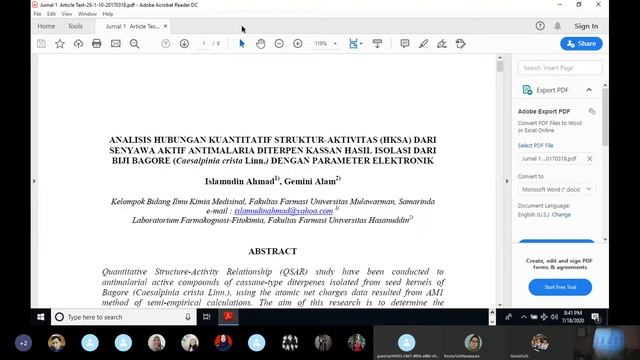The height and width of the screenshot is (360, 640).
Task: Copy icon next to Adobe Export PDF
Action: coord(592,111)
